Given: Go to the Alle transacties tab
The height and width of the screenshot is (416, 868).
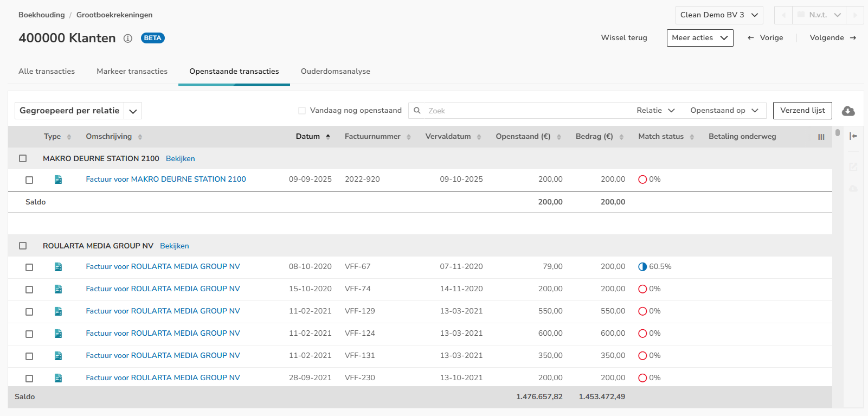Looking at the screenshot, I should pos(47,72).
